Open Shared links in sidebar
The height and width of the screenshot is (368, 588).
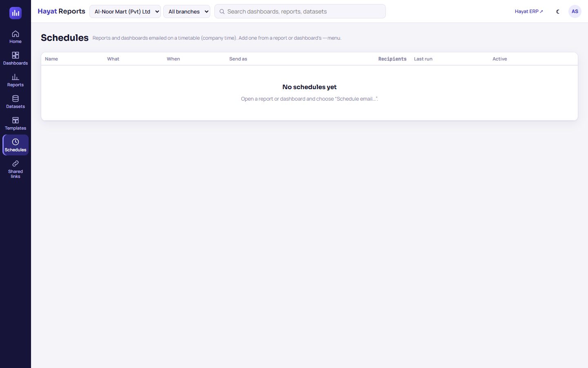coord(16,169)
